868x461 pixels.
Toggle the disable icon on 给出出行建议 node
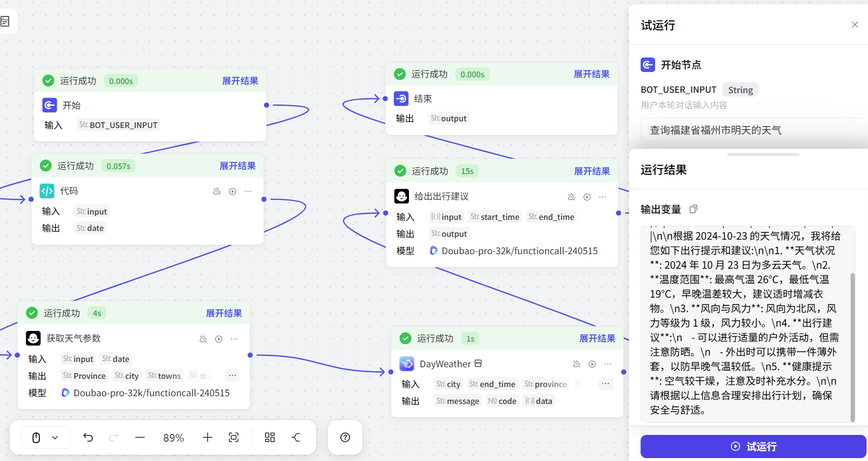[x=572, y=197]
